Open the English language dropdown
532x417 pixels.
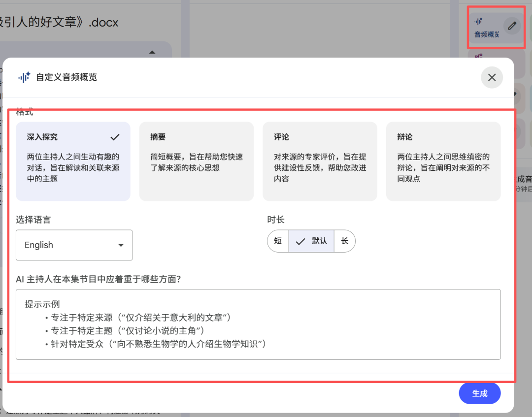(74, 245)
